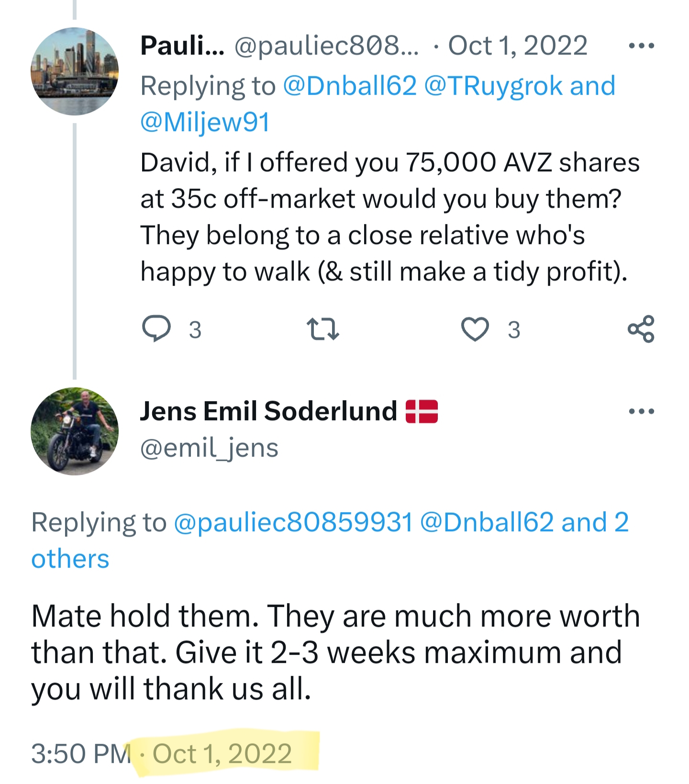Screen dimensions: 689x784
Task: Follow the @TRuygrok mention link
Action: (493, 86)
